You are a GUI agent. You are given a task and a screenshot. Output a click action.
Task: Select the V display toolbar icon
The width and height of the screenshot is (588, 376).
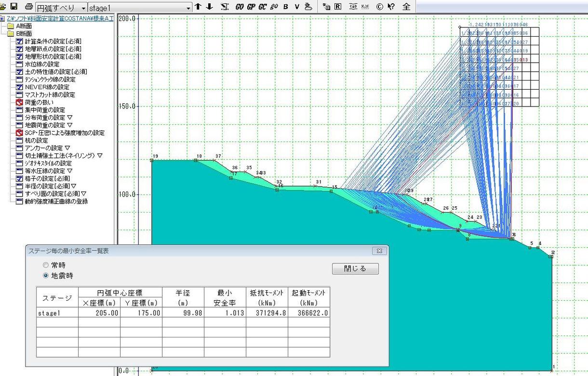(297, 7)
